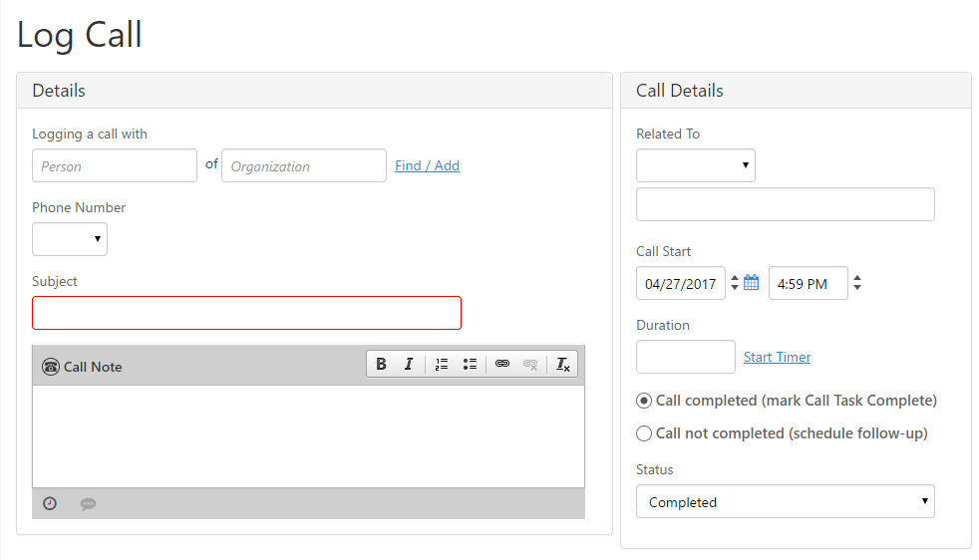The height and width of the screenshot is (560, 979).
Task: Click the clock icon below Call Note
Action: tap(50, 503)
